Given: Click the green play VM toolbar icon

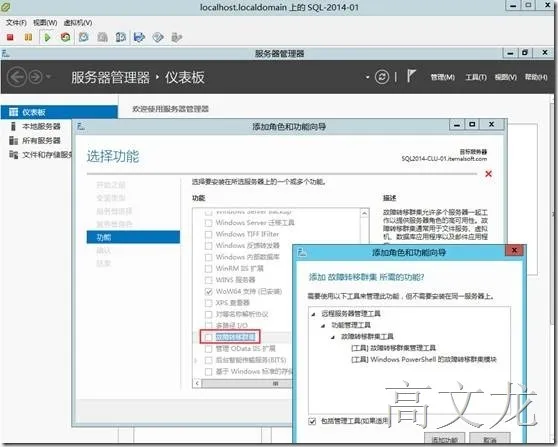Looking at the screenshot, I should 47,37.
